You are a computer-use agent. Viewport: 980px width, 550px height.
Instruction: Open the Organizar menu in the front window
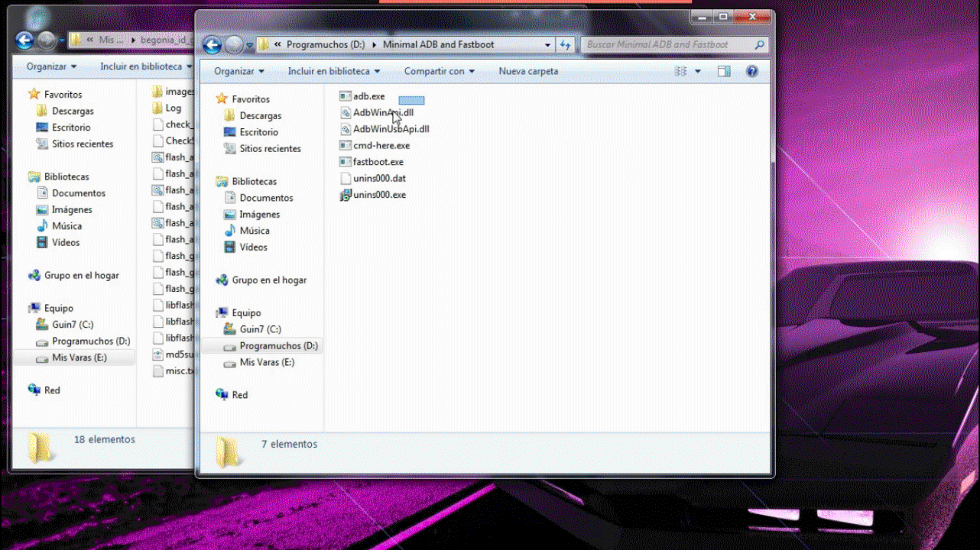(x=239, y=71)
